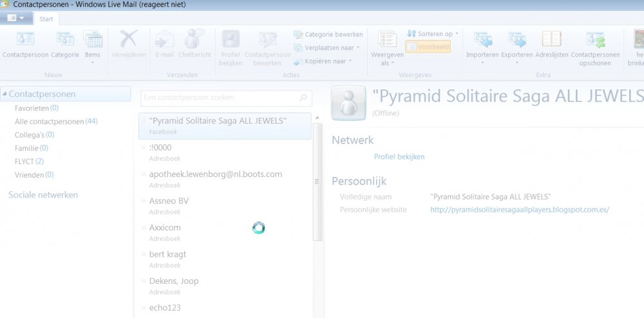Select the Start ribbon tab
The width and height of the screenshot is (644, 318).
46,19
